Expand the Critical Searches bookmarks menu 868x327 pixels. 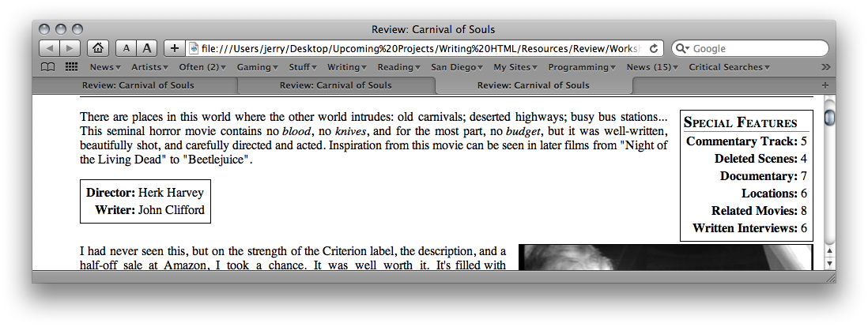[x=729, y=67]
